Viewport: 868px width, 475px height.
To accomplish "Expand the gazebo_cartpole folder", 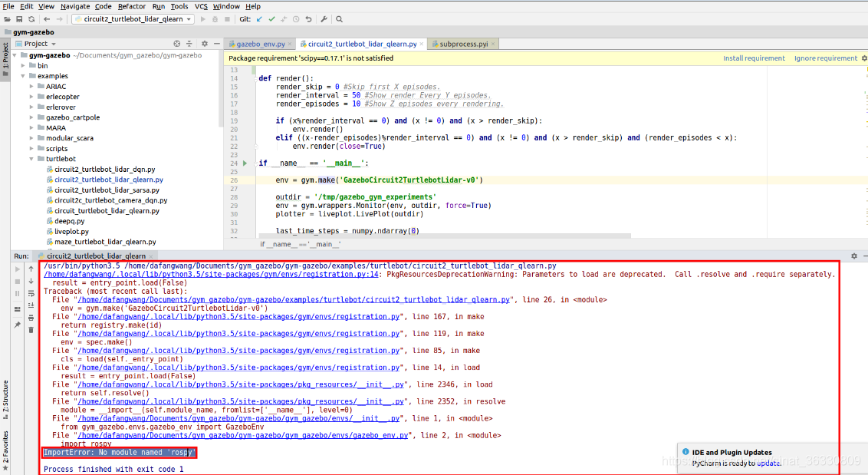I will [32, 117].
